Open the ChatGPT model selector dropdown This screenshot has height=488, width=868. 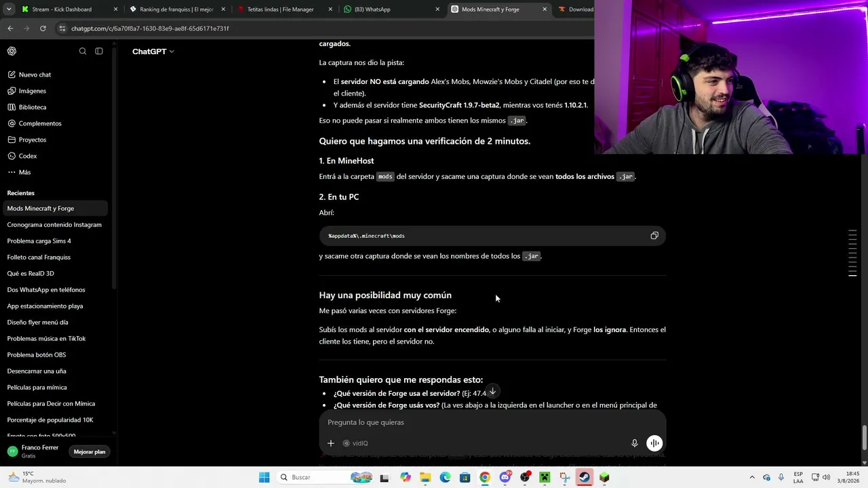click(x=153, y=52)
